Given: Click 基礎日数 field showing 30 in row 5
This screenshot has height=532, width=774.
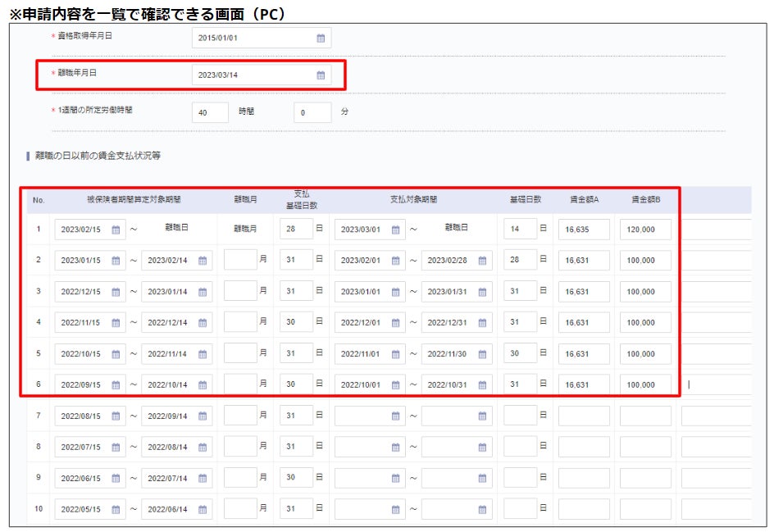Looking at the screenshot, I should [521, 353].
